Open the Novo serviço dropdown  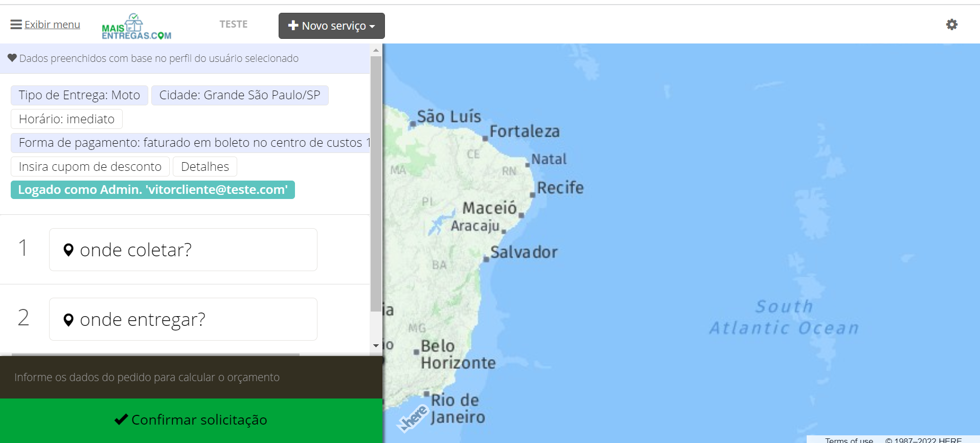point(332,26)
